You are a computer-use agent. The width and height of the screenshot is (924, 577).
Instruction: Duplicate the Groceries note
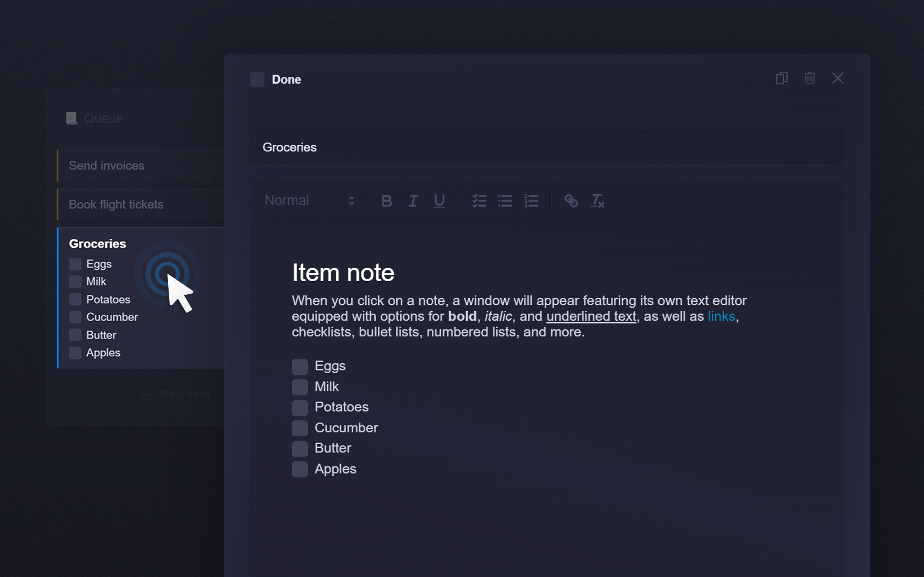click(x=782, y=78)
